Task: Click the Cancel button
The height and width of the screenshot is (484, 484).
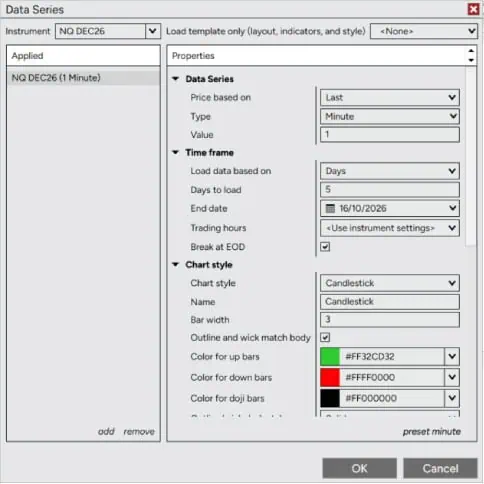Action: coord(440,468)
